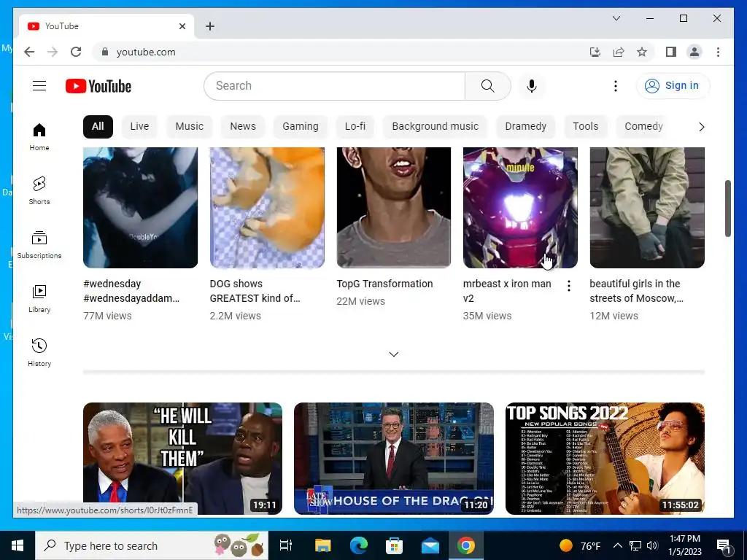Select the Gaming category chip

click(x=300, y=127)
